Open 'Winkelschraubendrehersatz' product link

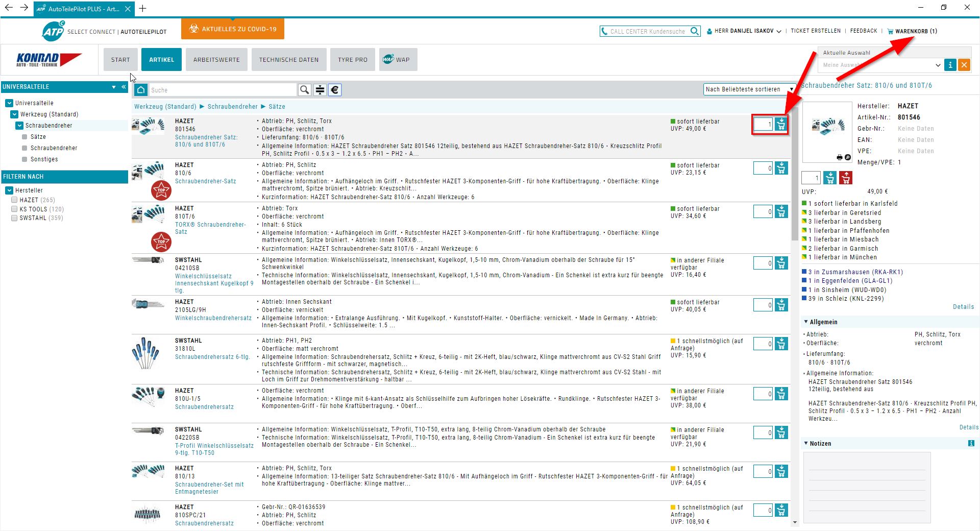click(213, 318)
